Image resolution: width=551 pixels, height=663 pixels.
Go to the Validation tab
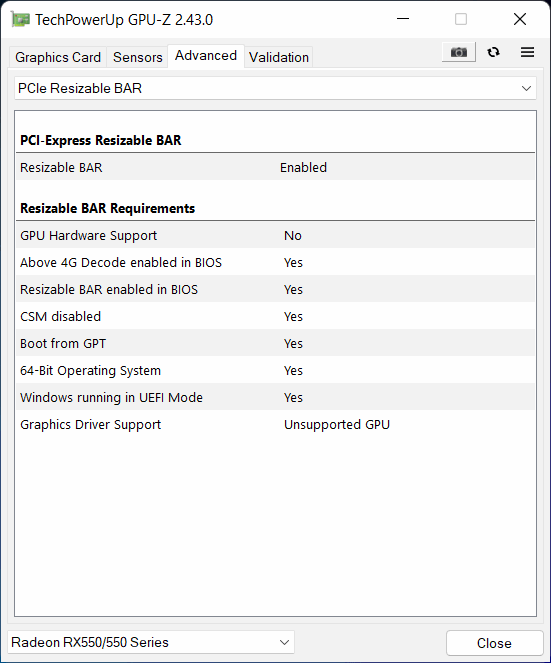[279, 57]
